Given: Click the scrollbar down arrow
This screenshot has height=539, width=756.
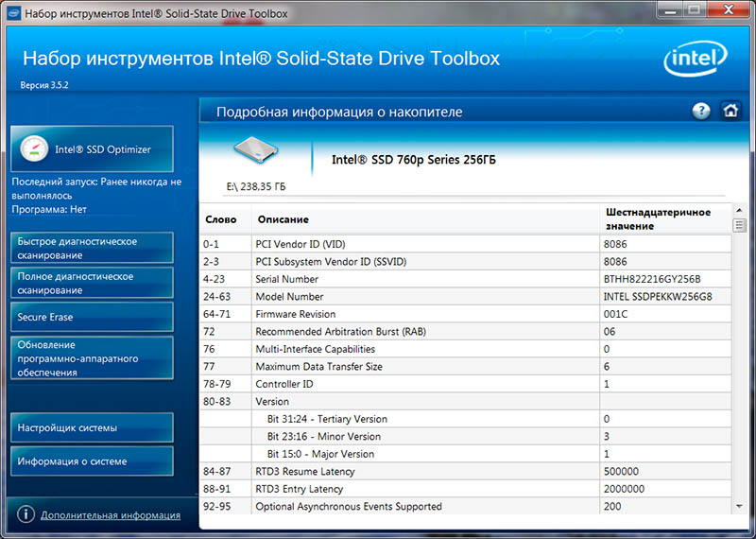Looking at the screenshot, I should click(x=740, y=507).
